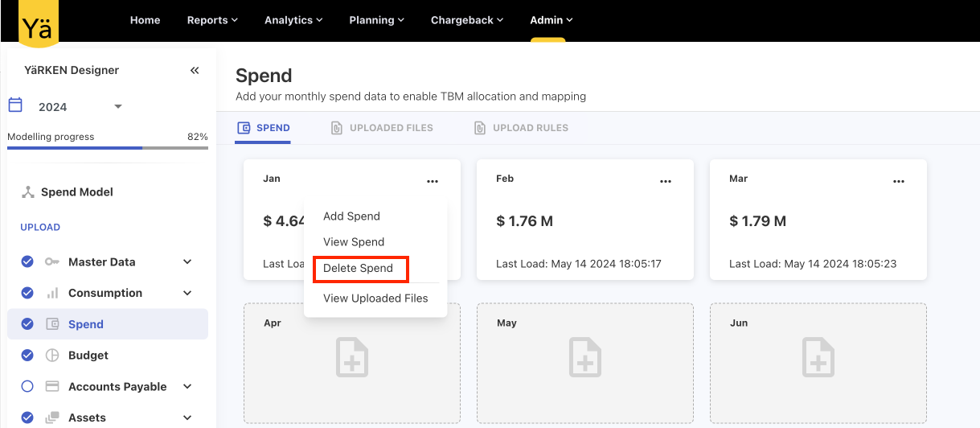Click the calendar icon beside 2024
The width and height of the screenshot is (980, 428).
click(15, 105)
